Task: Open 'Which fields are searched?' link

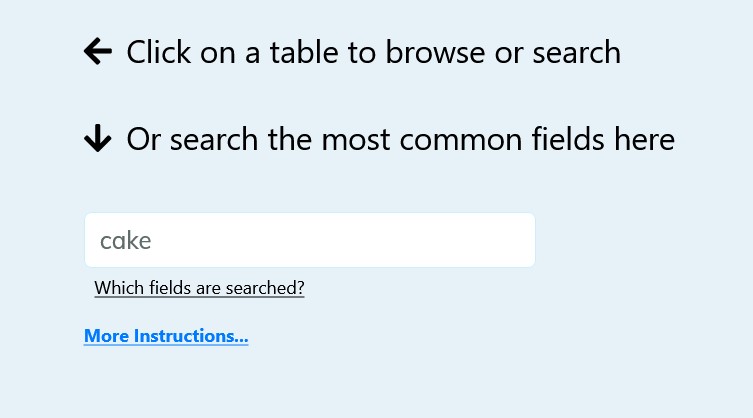Action: click(x=199, y=288)
